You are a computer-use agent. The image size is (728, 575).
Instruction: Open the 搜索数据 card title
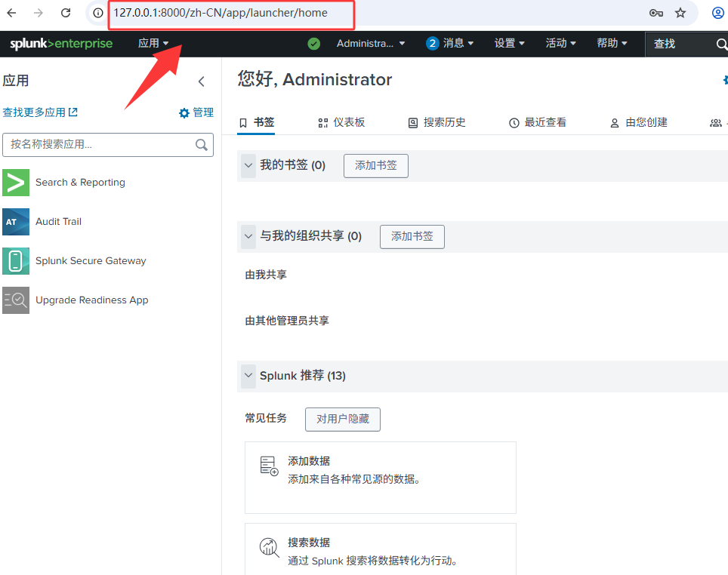coord(309,543)
